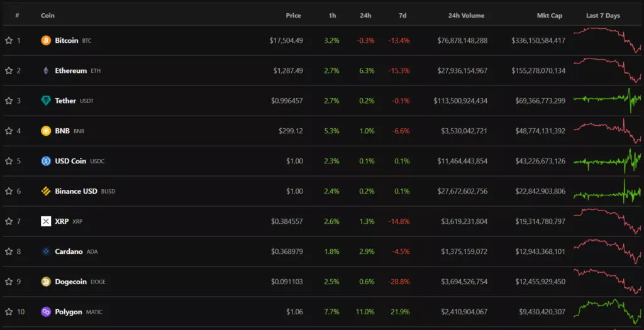Toggle the star next to Cardano
This screenshot has width=644, height=330.
(x=9, y=251)
